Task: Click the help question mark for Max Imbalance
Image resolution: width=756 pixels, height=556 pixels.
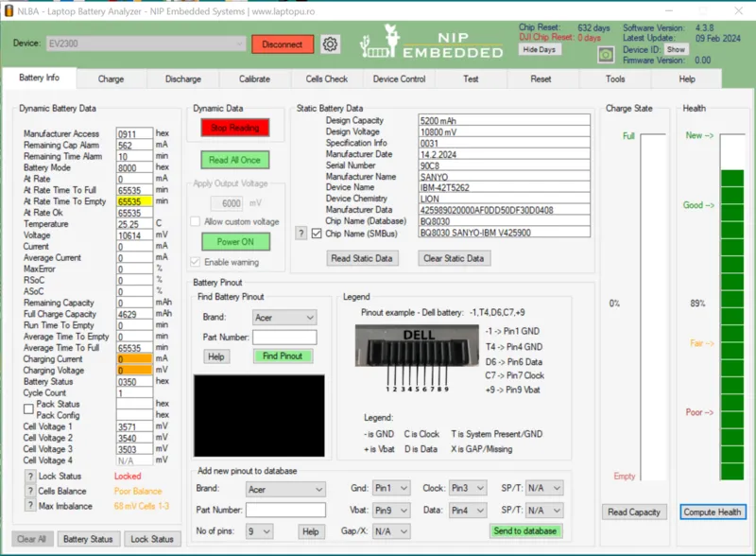Action: tap(30, 506)
